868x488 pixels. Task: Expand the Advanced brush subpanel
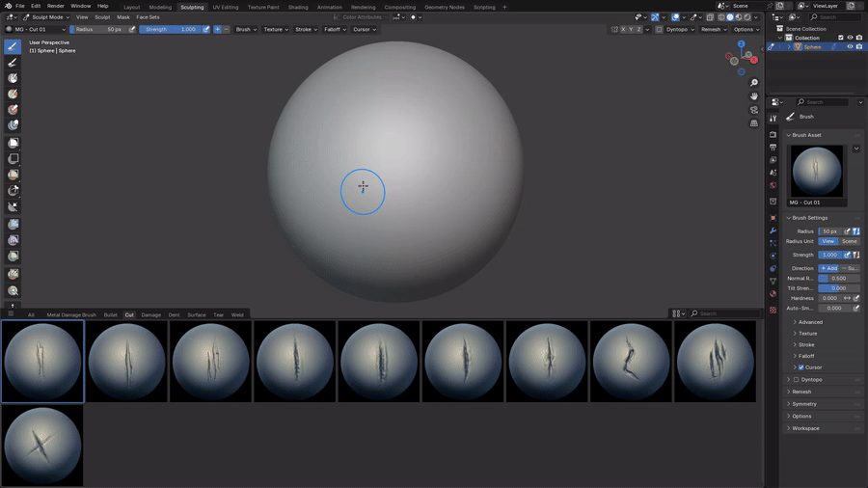[x=810, y=322]
